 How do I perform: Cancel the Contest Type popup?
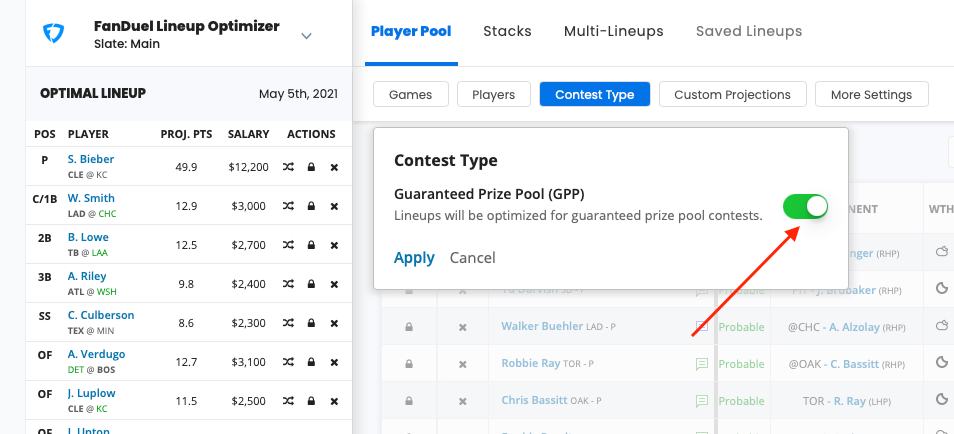coord(473,258)
